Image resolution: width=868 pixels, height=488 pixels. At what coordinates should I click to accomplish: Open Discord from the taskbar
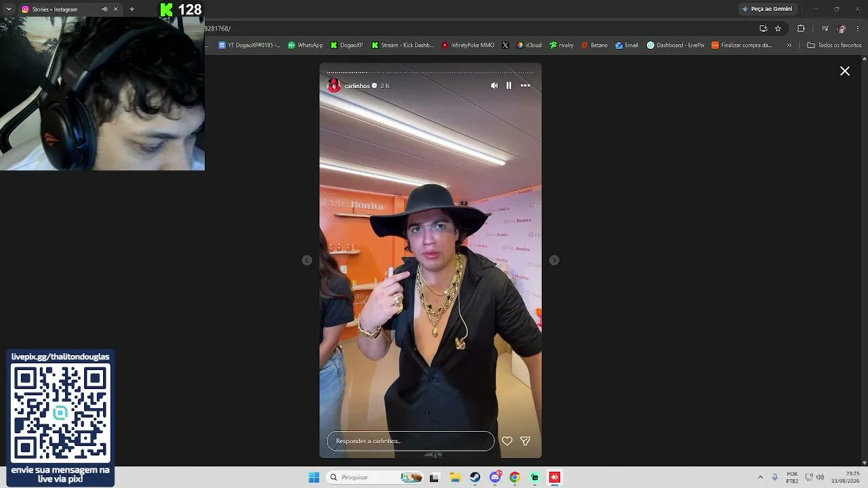pyautogui.click(x=495, y=477)
